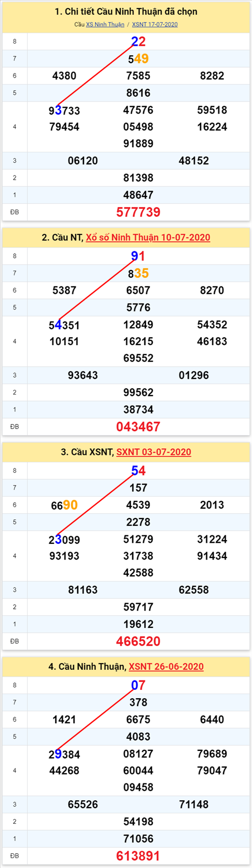
Task: Click the prize 8 value 22
Action: point(138,42)
